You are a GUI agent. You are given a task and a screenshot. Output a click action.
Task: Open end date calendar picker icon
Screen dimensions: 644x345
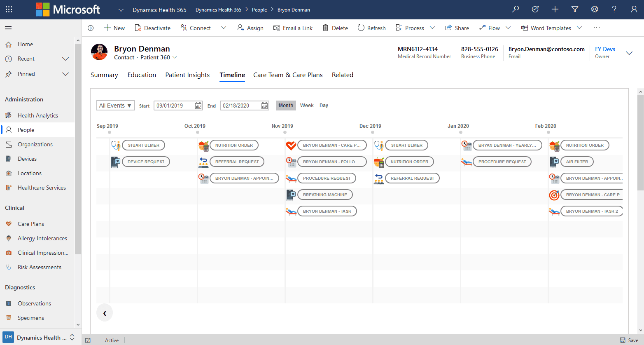[264, 106]
